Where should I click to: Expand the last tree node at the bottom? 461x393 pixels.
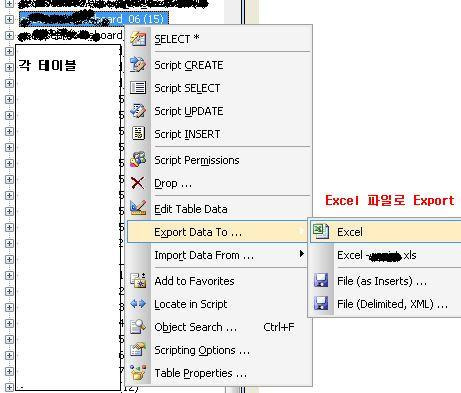[x=9, y=387]
